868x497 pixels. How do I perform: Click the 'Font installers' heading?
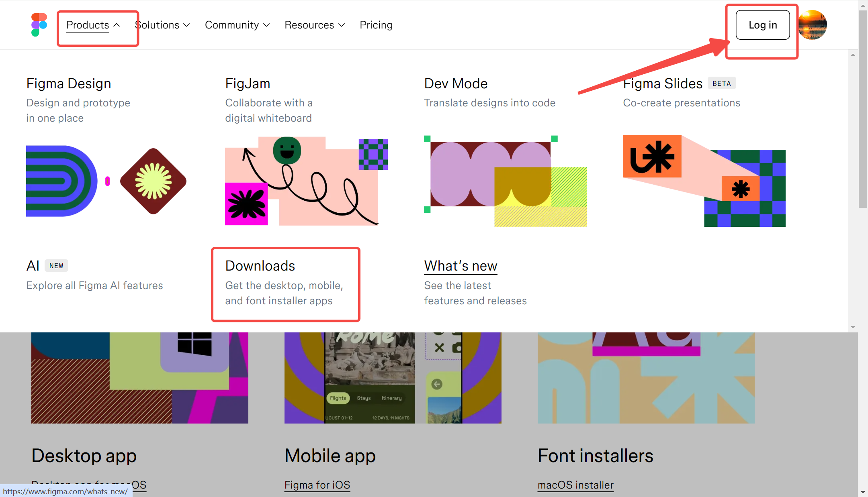coord(596,456)
